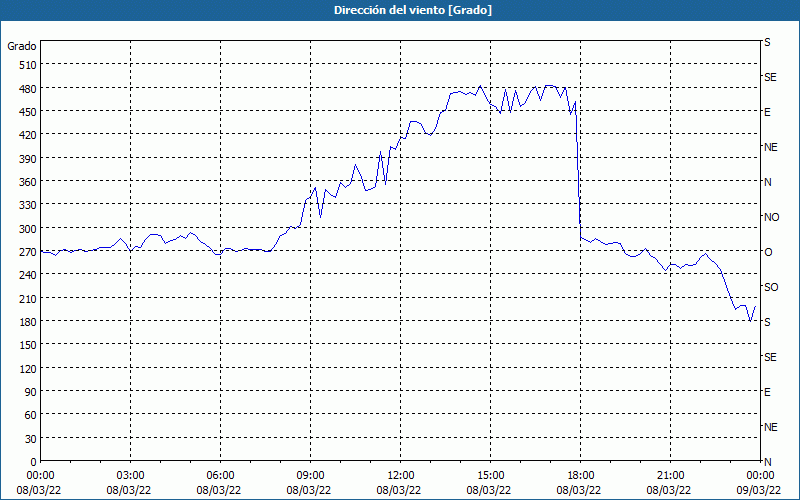Image resolution: width=800 pixels, height=500 pixels.
Task: Select the 00:00 label above 09/03/22
Action: coord(760,476)
